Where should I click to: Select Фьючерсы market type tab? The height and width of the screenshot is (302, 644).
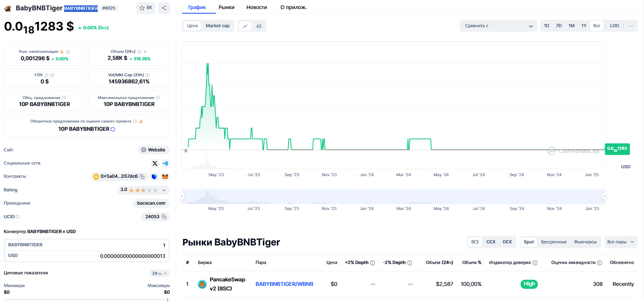[585, 242]
